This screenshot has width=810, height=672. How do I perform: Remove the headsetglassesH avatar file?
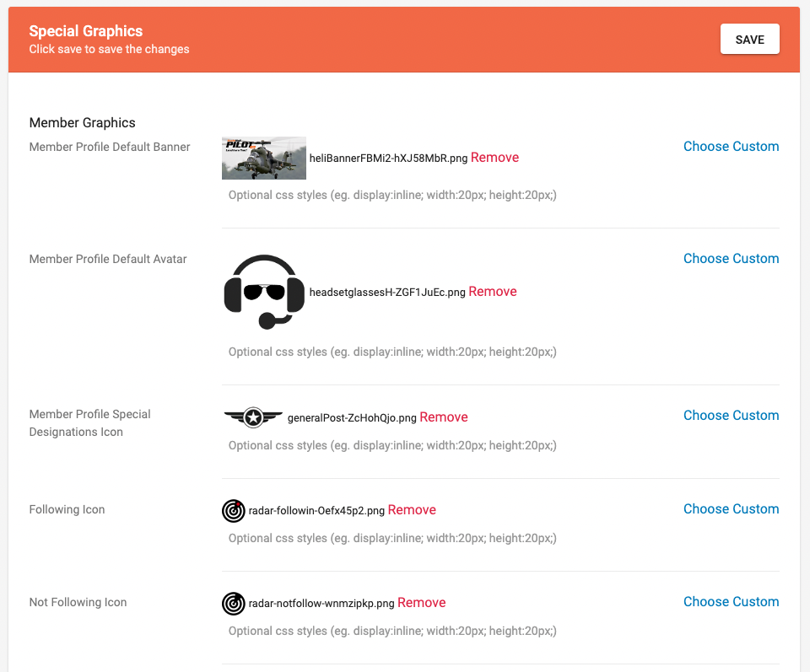coord(493,292)
